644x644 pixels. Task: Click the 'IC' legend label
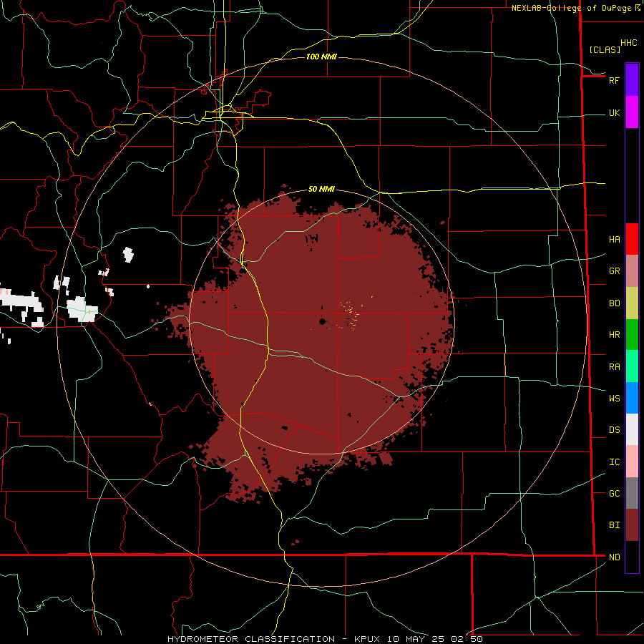[x=615, y=462]
